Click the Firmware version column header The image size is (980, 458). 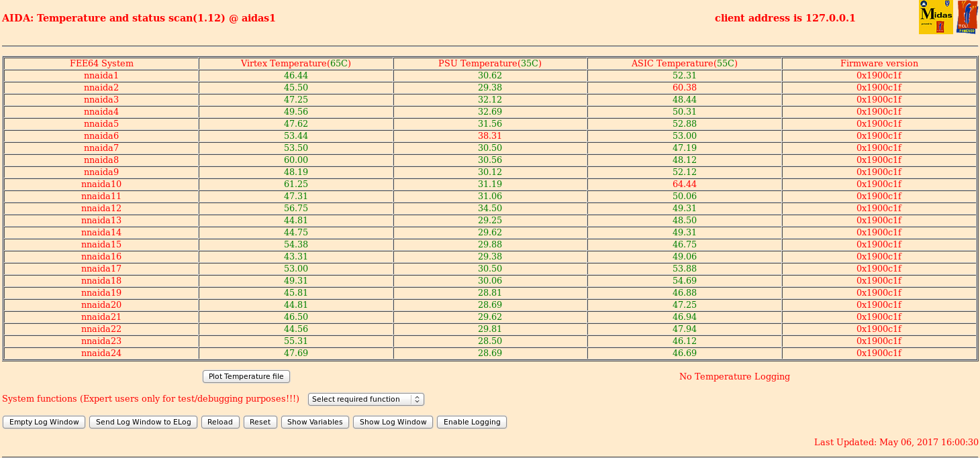[879, 64]
